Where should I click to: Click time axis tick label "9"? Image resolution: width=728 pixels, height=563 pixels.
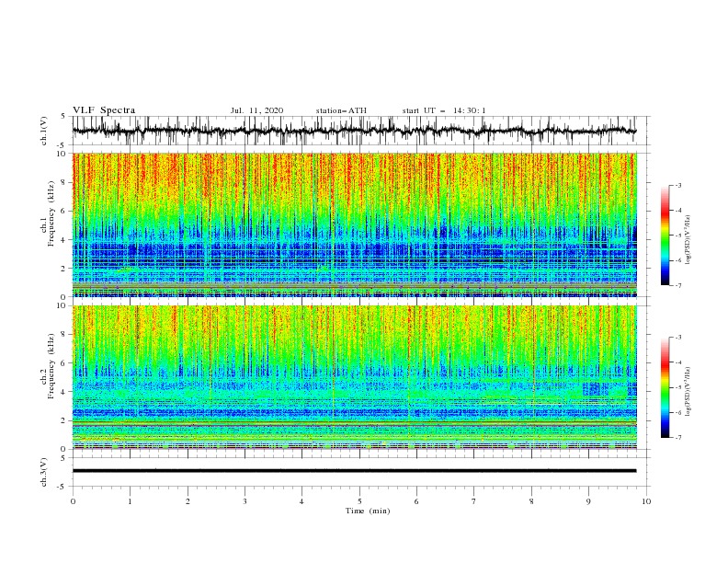pos(588,501)
